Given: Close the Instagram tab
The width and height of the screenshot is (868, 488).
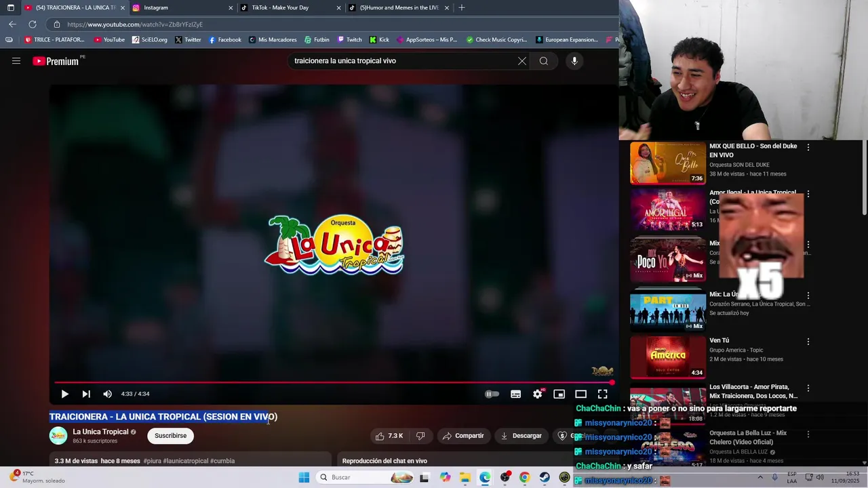Looking at the screenshot, I should tap(231, 7).
